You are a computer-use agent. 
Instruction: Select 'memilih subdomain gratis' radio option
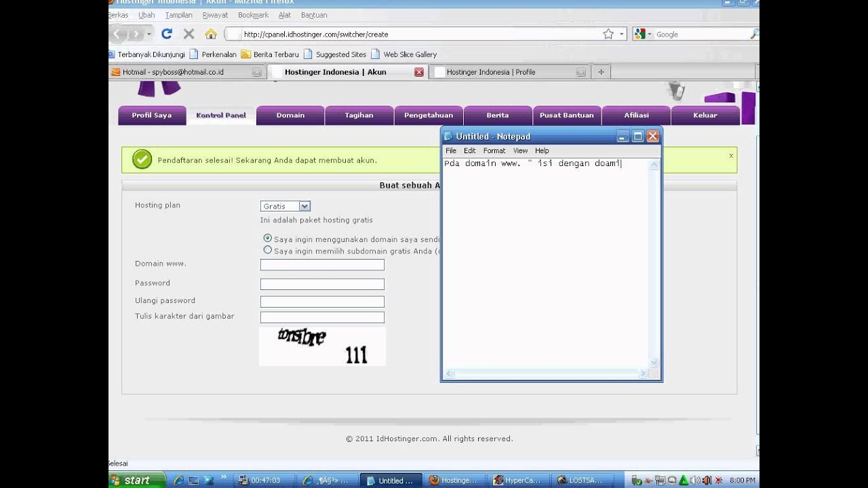click(x=267, y=250)
